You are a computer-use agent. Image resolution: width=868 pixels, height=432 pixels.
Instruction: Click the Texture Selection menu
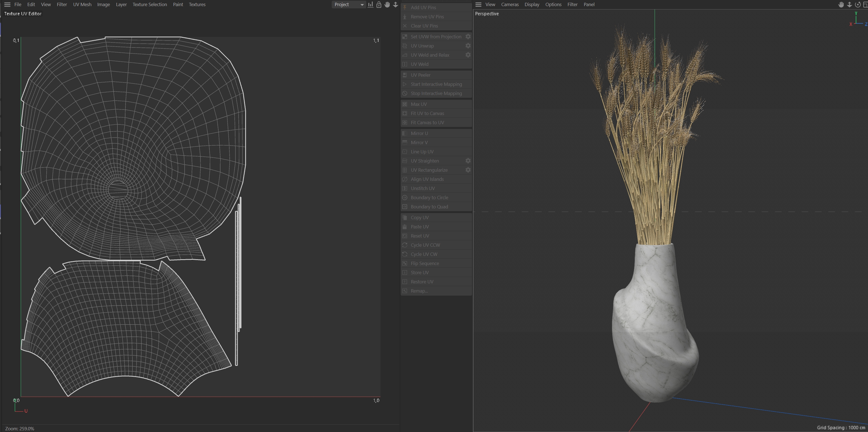(150, 5)
